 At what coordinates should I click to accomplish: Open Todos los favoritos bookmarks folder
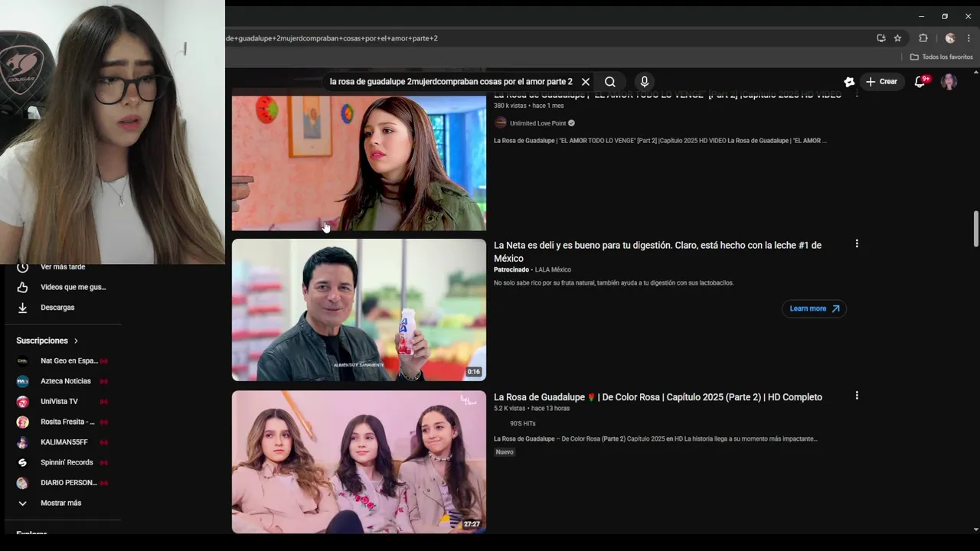tap(941, 57)
